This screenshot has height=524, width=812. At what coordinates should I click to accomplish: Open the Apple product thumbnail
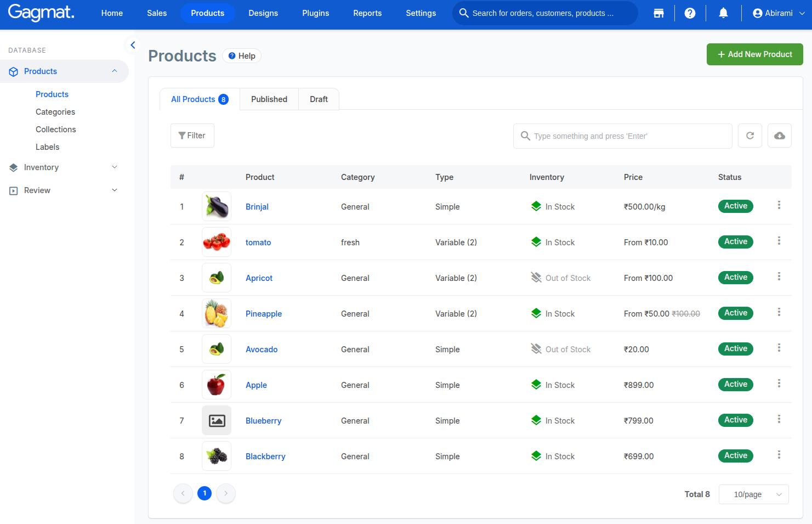click(217, 385)
